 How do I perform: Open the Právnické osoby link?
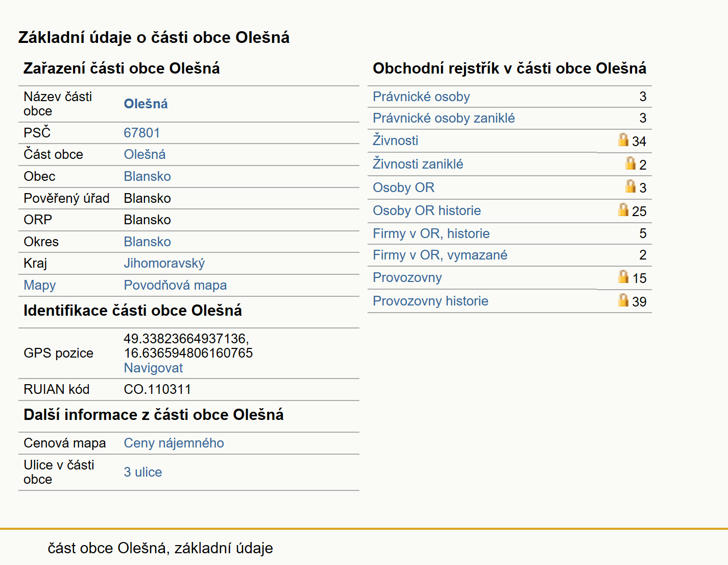click(421, 97)
